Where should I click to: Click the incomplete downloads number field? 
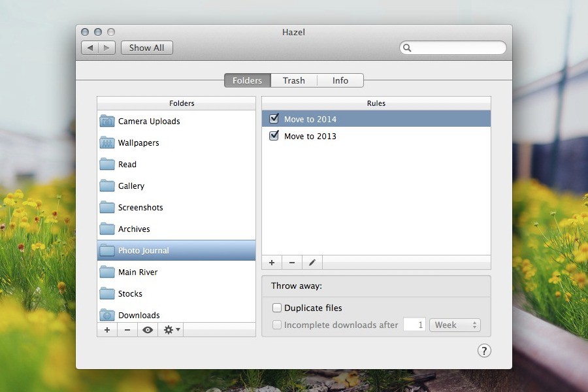click(x=414, y=325)
